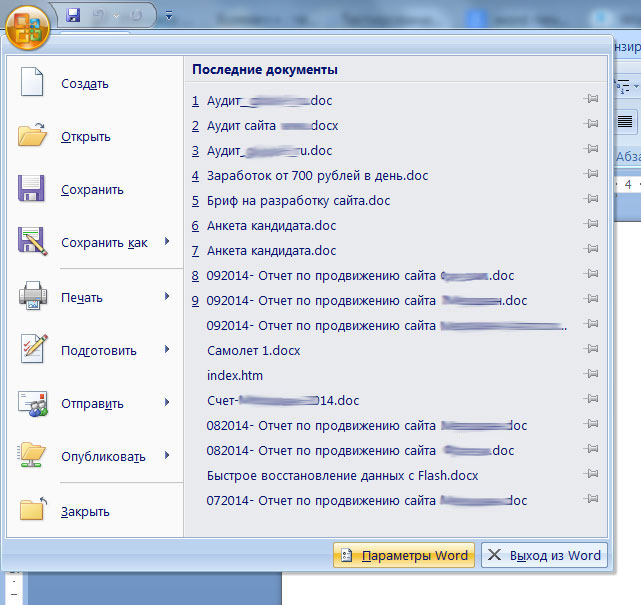The image size is (641, 605).
Task: Expand Отправить submenu arrow
Action: [x=167, y=402]
